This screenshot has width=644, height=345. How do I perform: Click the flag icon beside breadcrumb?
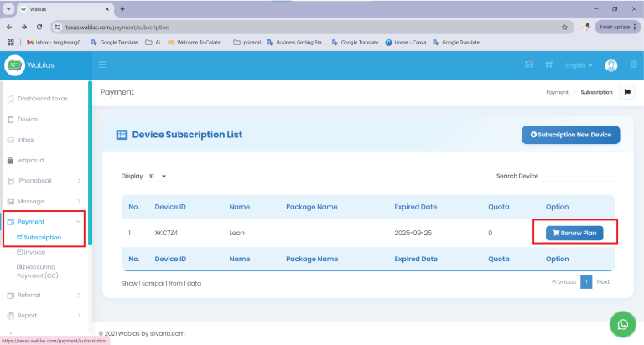click(x=627, y=92)
